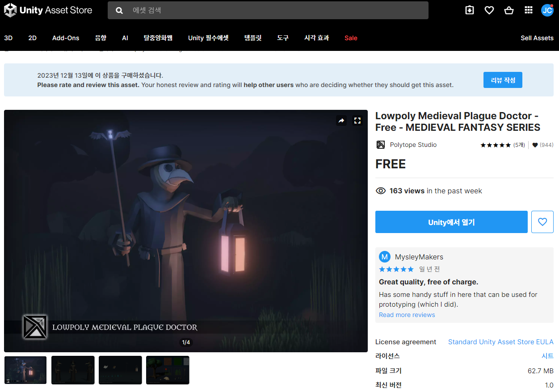Click MysleyMakers' five-star review rating
Viewport: 559px width, 392px height.
[396, 269]
